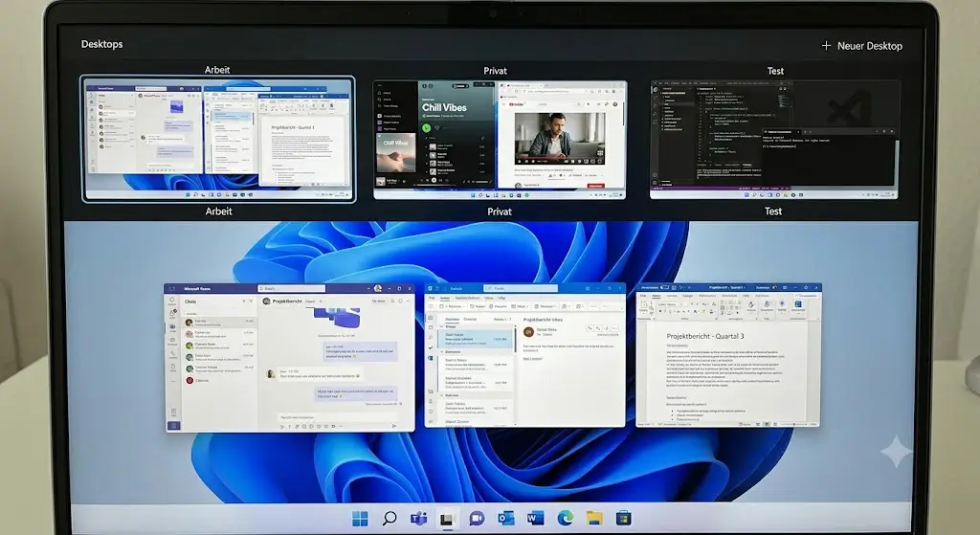Open Microsoft Store from the taskbar

pyautogui.click(x=623, y=518)
